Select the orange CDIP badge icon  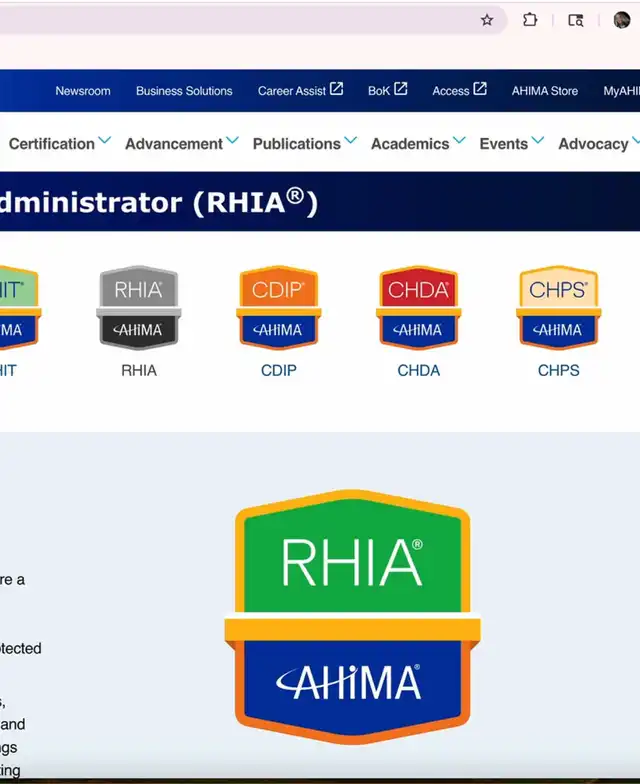[279, 307]
